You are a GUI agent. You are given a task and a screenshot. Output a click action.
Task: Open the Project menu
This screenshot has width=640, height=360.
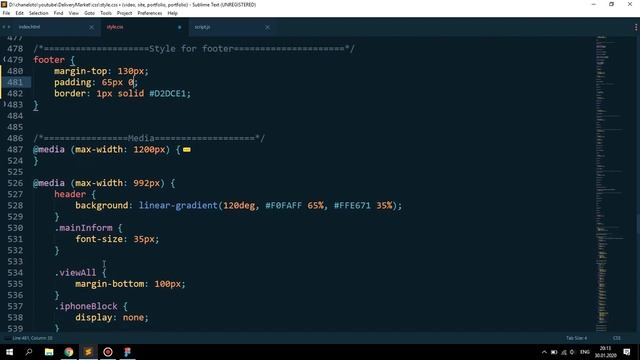pos(124,13)
